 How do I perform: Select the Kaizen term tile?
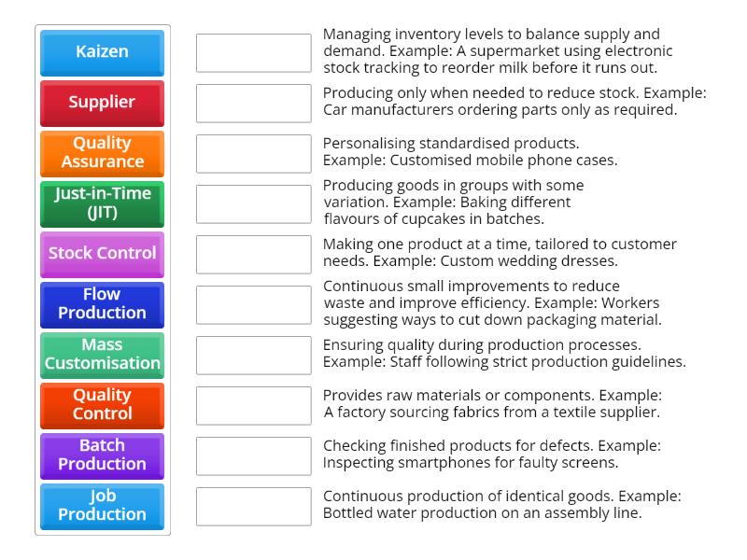coord(102,52)
